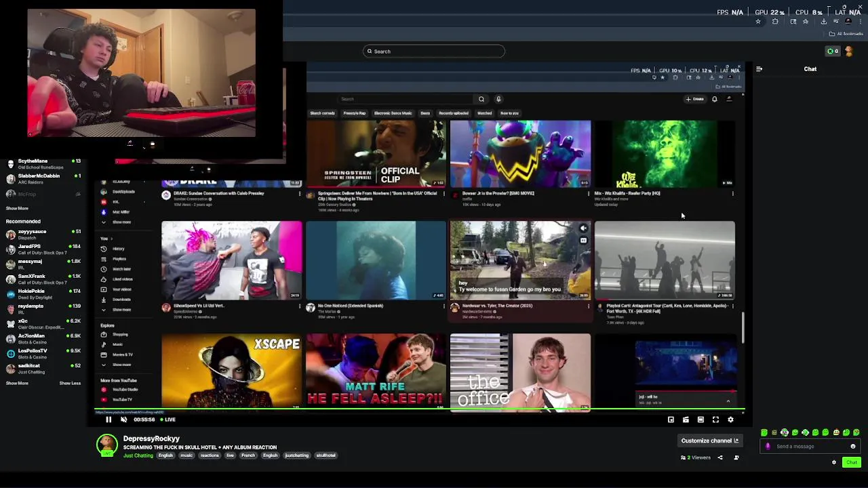Open Matt Rife He Fell Asleep thumbnail
The image size is (868, 488).
pyautogui.click(x=376, y=371)
